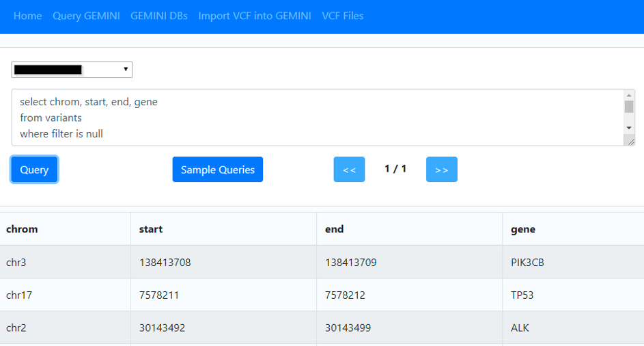Image resolution: width=644 pixels, height=346 pixels.
Task: Go to next page with >> button
Action: (x=442, y=169)
